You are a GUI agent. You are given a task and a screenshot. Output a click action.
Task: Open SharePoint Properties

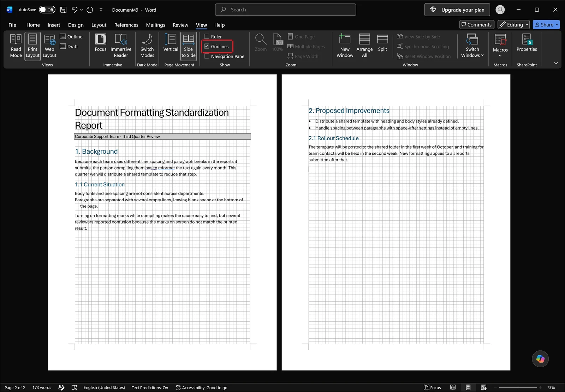click(527, 43)
